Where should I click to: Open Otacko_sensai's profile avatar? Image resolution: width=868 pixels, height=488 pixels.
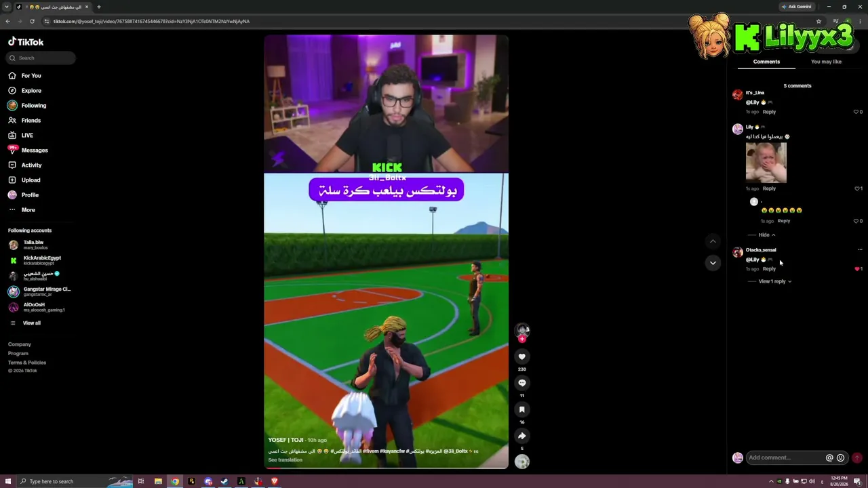pos(738,252)
